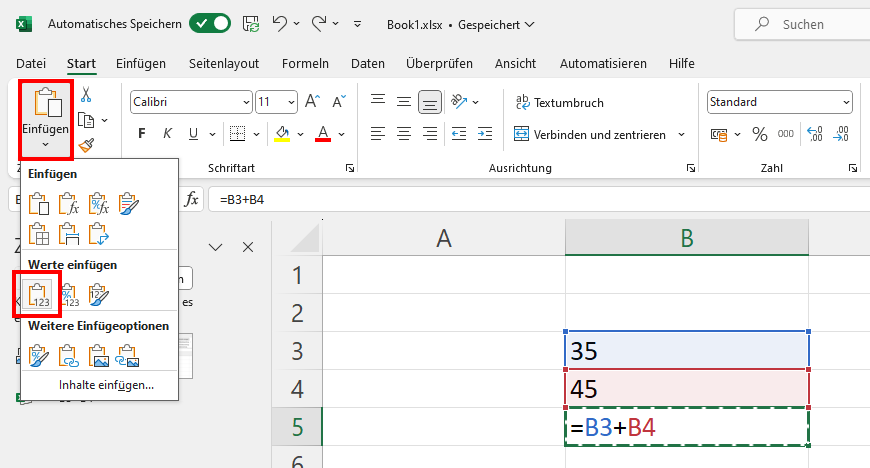Click the Cut scissors icon

click(x=86, y=94)
